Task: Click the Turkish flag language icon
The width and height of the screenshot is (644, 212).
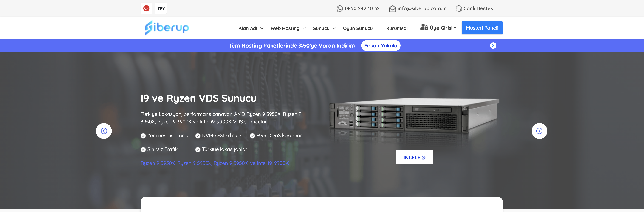Action: [146, 8]
